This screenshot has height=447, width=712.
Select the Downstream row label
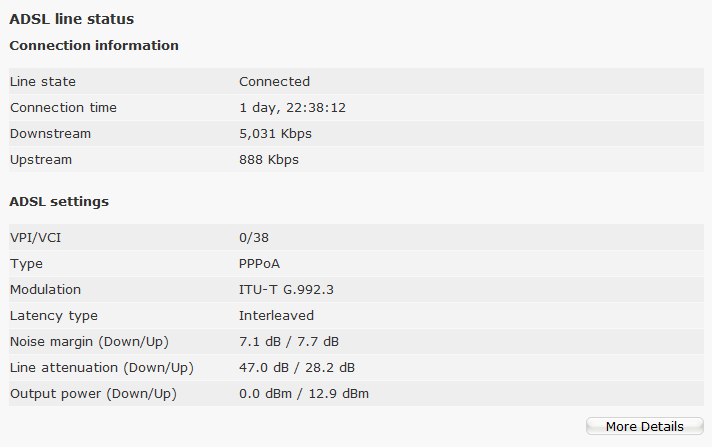click(x=50, y=134)
